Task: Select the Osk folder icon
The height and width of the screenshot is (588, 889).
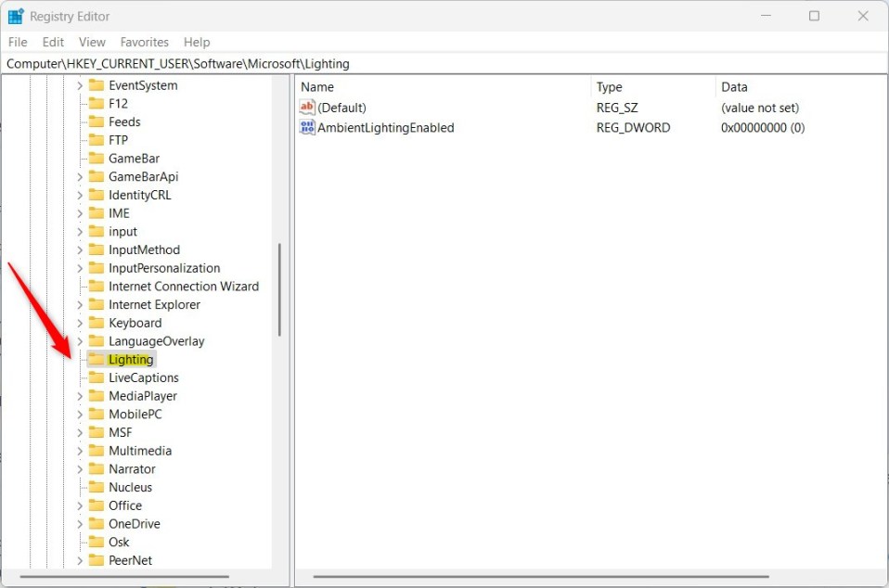Action: point(97,543)
